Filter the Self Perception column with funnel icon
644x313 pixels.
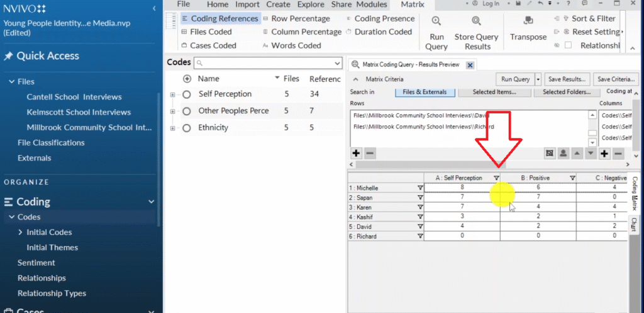pos(497,178)
